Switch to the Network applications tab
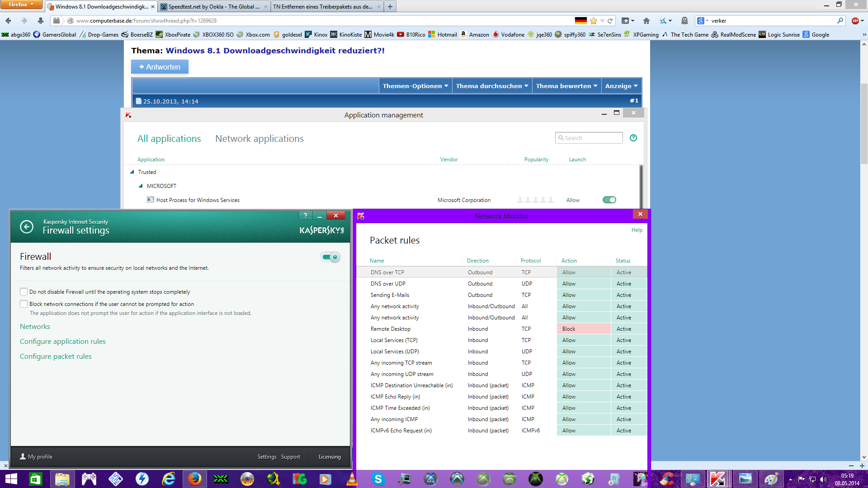Viewport: 868px width, 488px height. 259,139
